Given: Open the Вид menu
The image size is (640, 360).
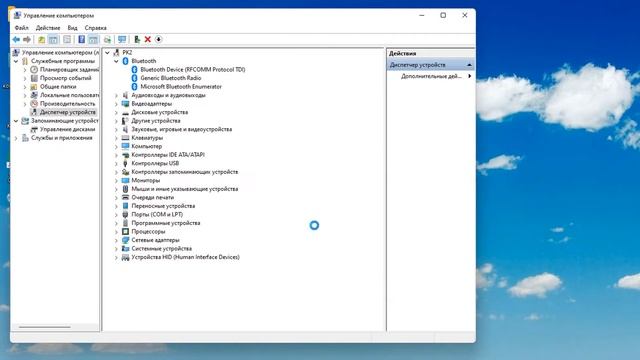Looking at the screenshot, I should [72, 28].
